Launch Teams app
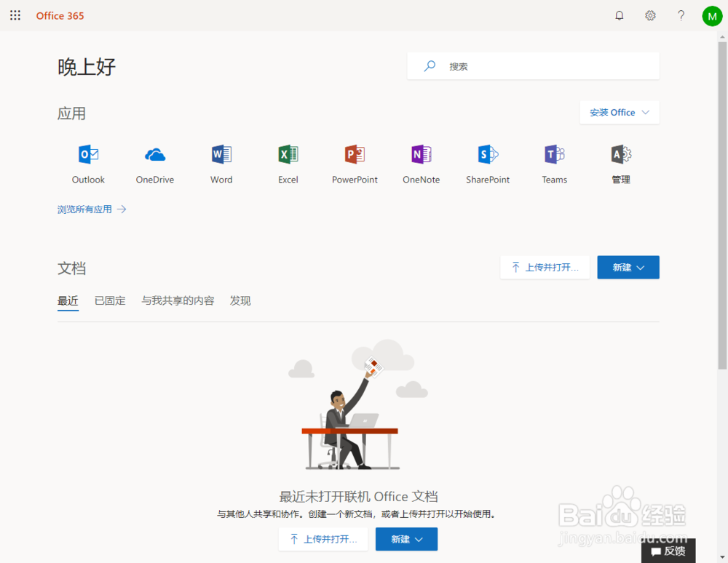Image resolution: width=728 pixels, height=563 pixels. click(554, 164)
